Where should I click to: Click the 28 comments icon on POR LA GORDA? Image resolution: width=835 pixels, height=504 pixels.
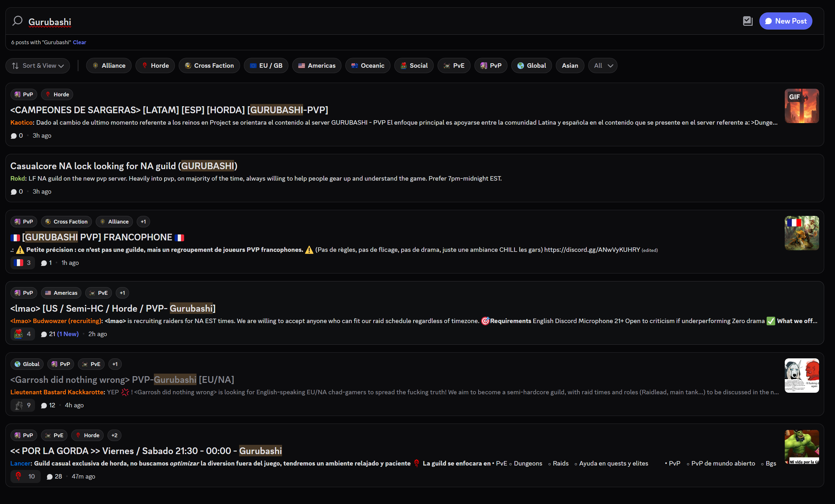[x=50, y=477]
